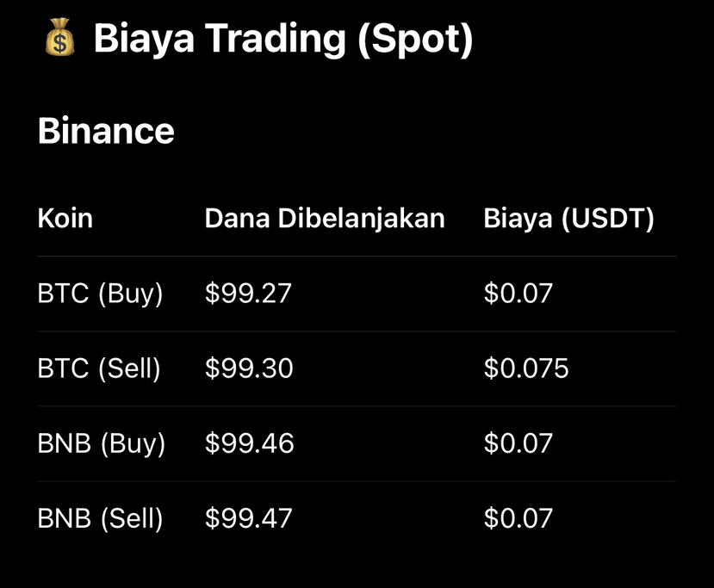The width and height of the screenshot is (714, 588).
Task: Select the BTC (Sell) row label
Action: click(x=99, y=368)
